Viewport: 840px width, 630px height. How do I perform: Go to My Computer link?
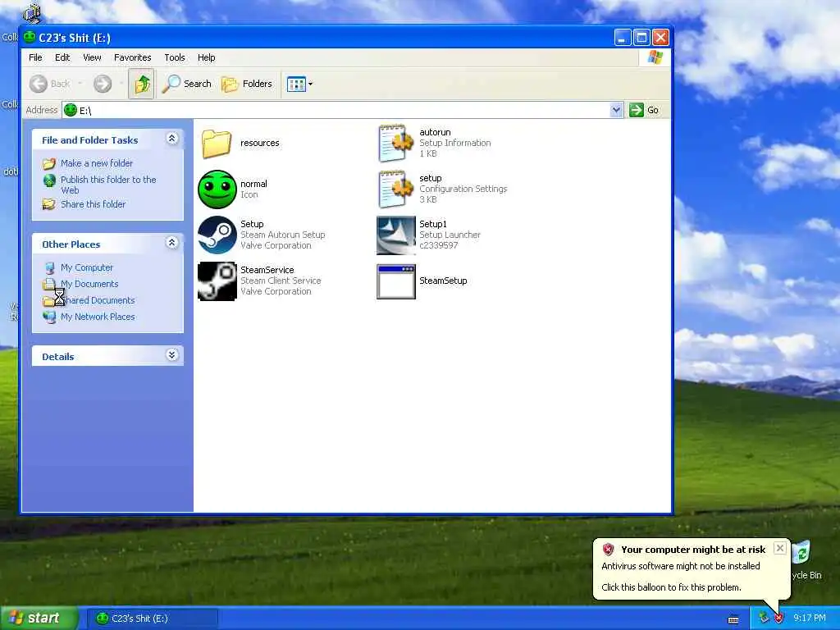coord(87,267)
